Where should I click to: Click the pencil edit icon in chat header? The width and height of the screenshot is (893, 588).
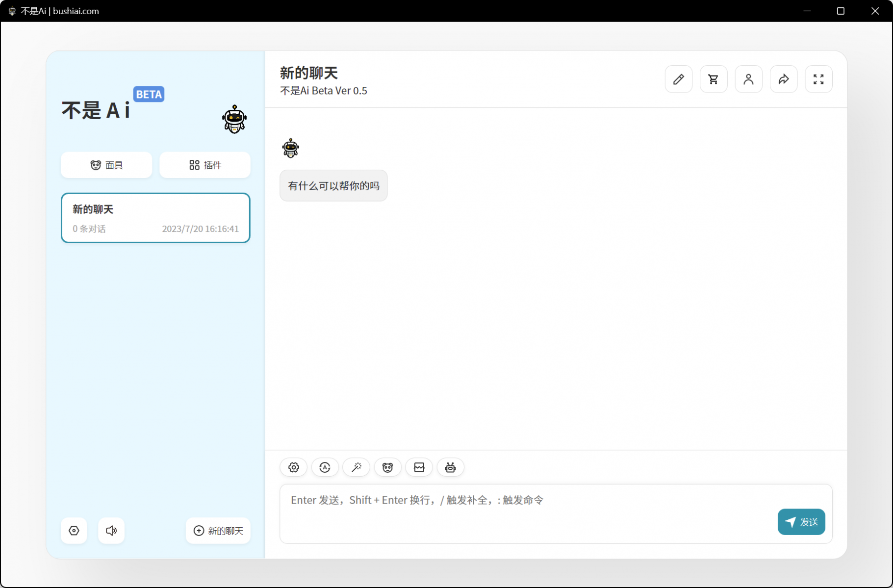678,79
